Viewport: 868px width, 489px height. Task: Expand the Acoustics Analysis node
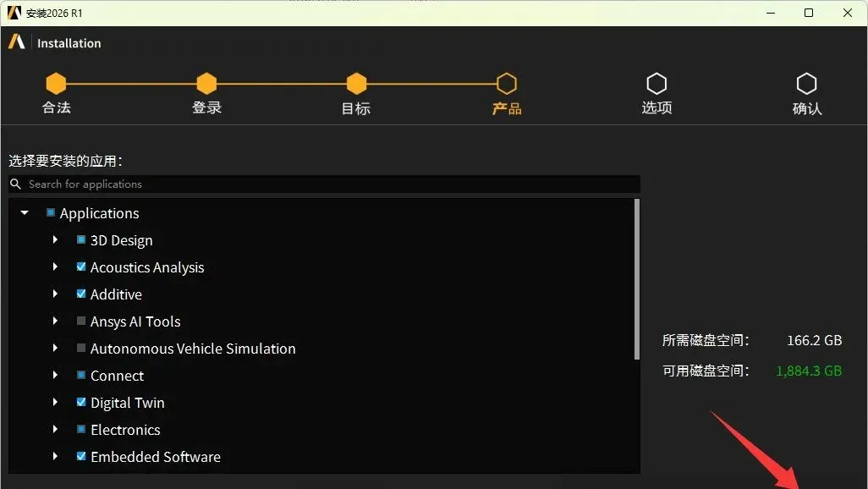pos(55,266)
